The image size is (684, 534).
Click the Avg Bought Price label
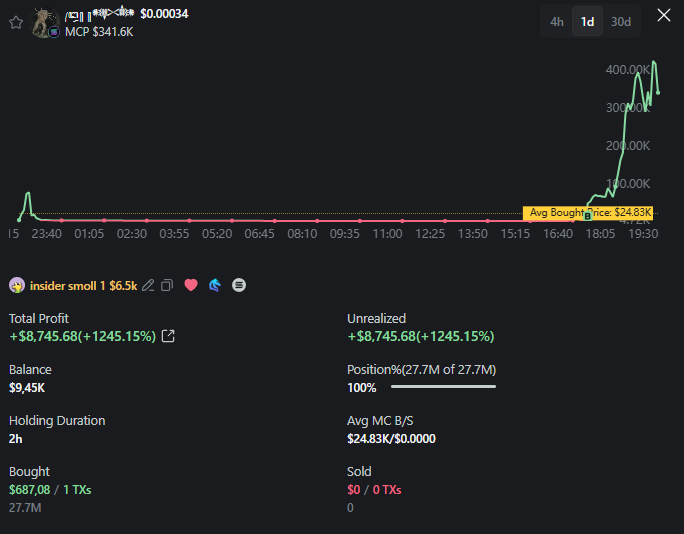coord(588,212)
